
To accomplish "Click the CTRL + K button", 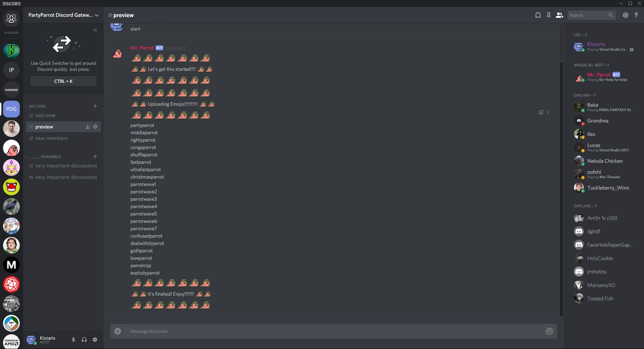I will click(x=63, y=81).
